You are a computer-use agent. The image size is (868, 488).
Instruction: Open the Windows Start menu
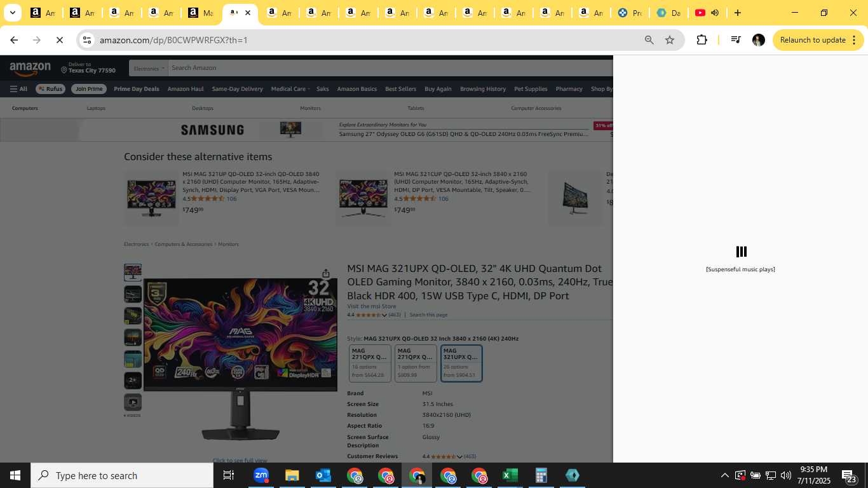15,475
